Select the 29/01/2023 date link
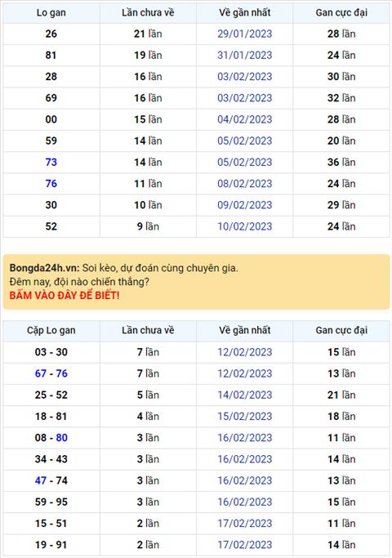Image resolution: width=392 pixels, height=558 pixels. click(245, 33)
